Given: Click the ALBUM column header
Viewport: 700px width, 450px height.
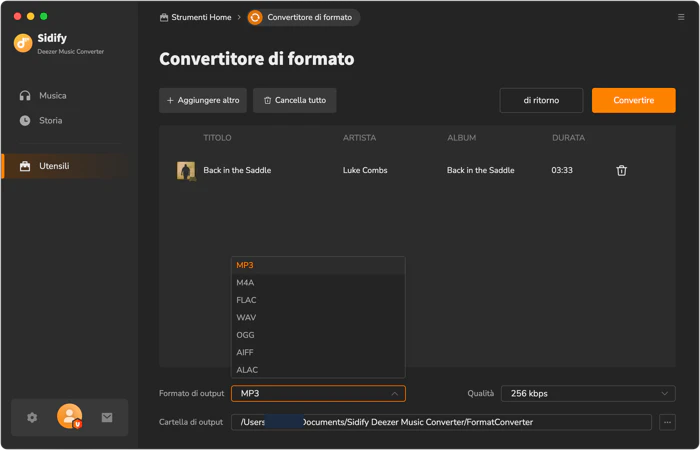Looking at the screenshot, I should (462, 138).
